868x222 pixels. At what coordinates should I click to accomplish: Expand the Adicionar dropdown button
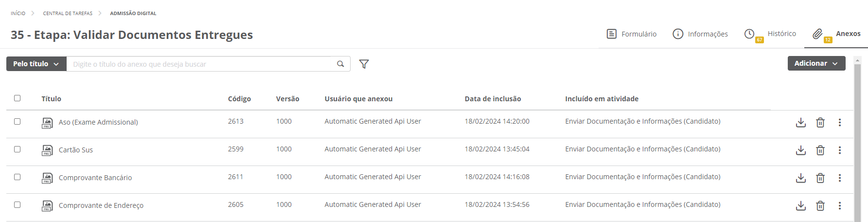[816, 63]
